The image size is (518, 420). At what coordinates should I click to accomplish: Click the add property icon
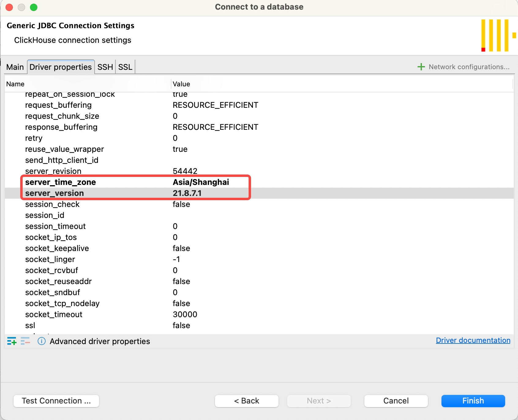click(x=12, y=341)
